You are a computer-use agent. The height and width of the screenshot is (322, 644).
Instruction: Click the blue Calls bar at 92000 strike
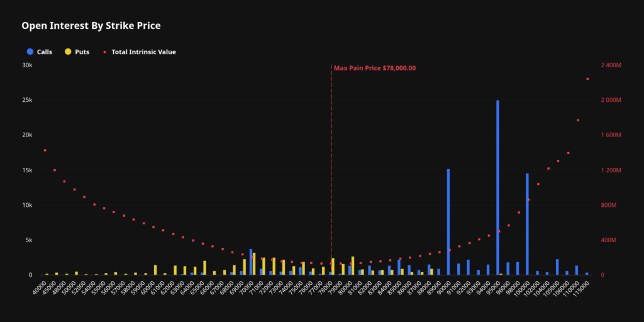tap(468, 267)
